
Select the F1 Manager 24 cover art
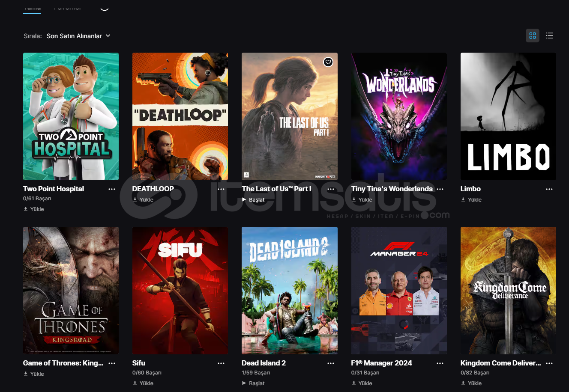pyautogui.click(x=399, y=291)
